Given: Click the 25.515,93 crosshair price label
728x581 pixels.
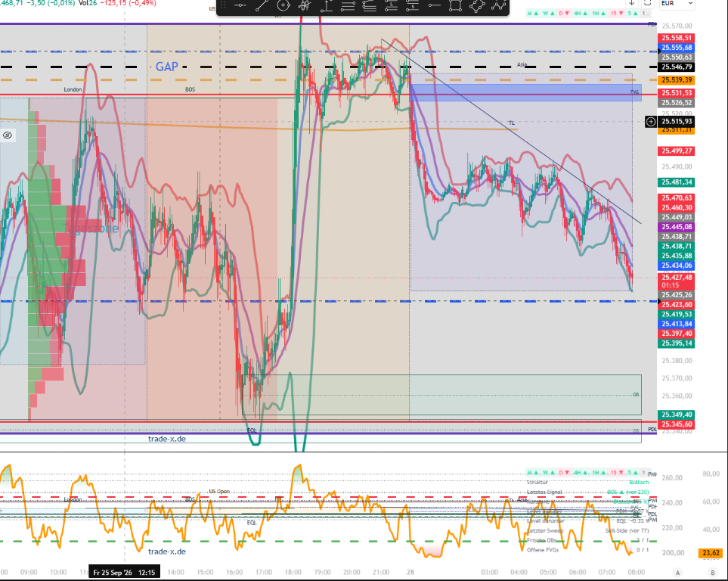Looking at the screenshot, I should [x=677, y=121].
